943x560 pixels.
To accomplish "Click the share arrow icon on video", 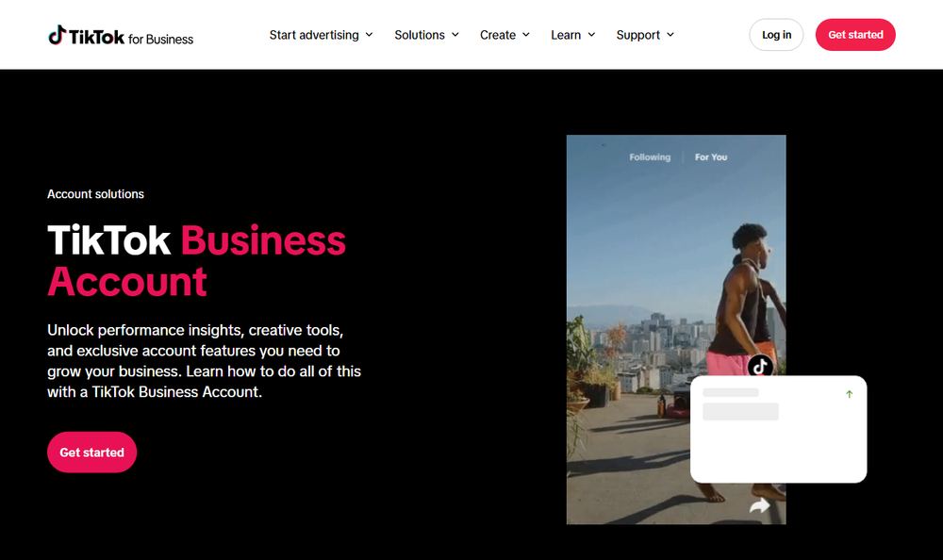I will pyautogui.click(x=759, y=505).
